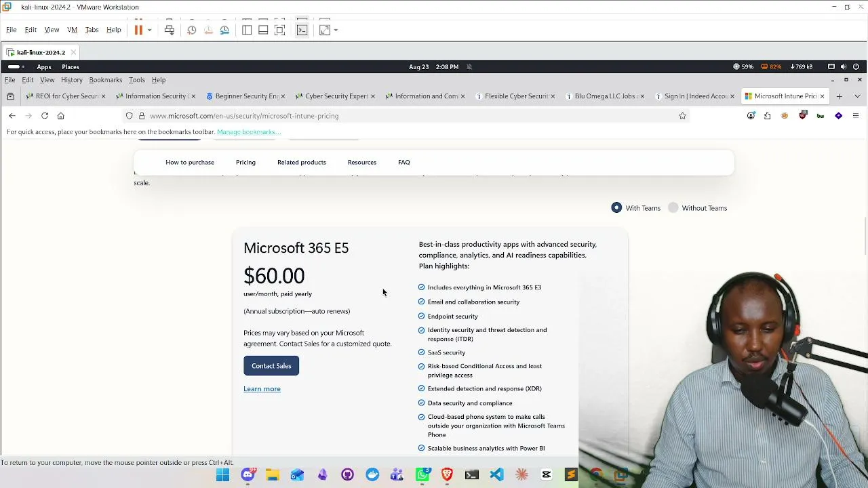This screenshot has width=868, height=488.
Task: Open Firefox View icon left of tabs
Action: (10, 96)
